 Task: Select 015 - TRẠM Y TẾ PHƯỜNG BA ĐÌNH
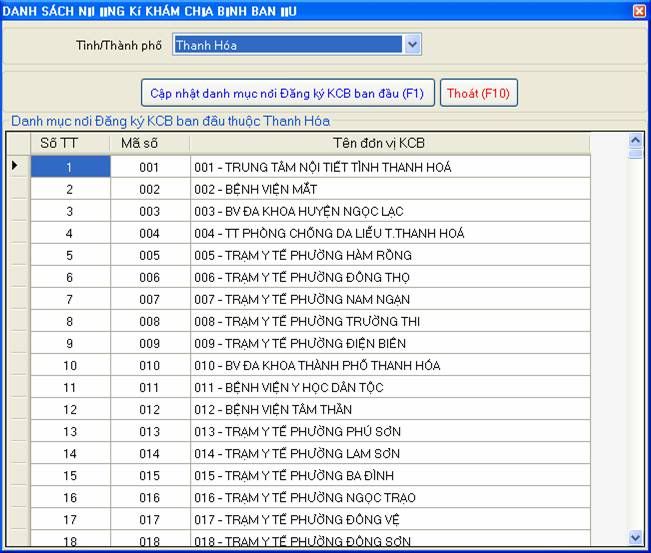click(390, 475)
